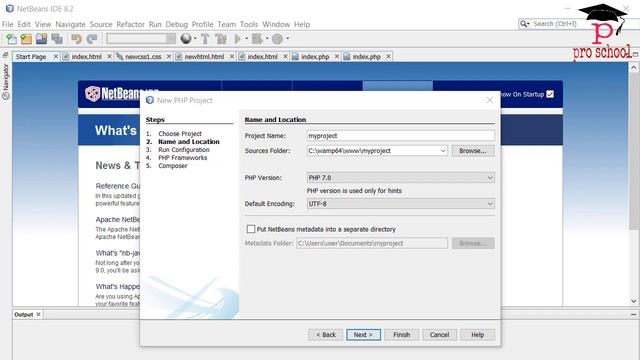Close the Output panel tab
The image size is (640, 360).
point(38,314)
